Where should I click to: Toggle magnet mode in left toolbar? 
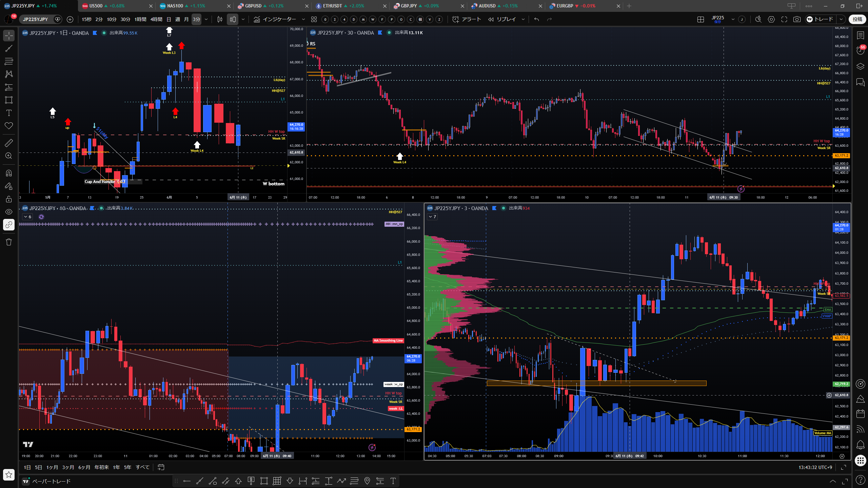[x=9, y=173]
